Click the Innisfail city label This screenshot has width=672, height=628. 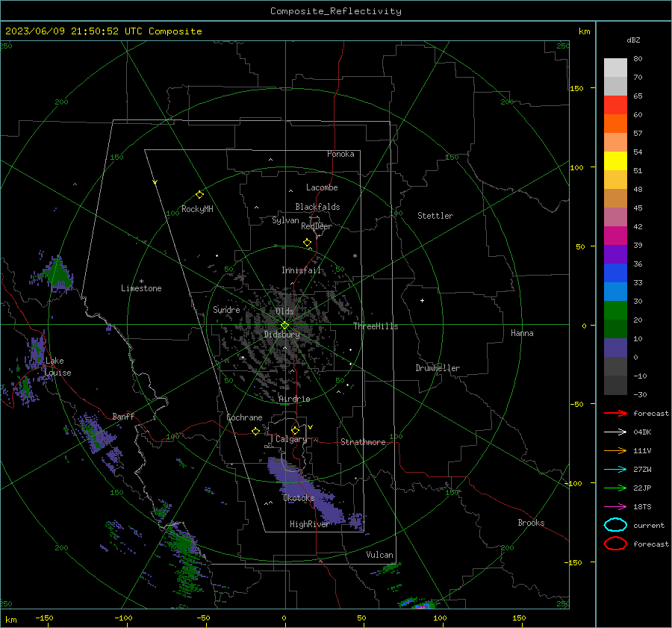point(301,270)
